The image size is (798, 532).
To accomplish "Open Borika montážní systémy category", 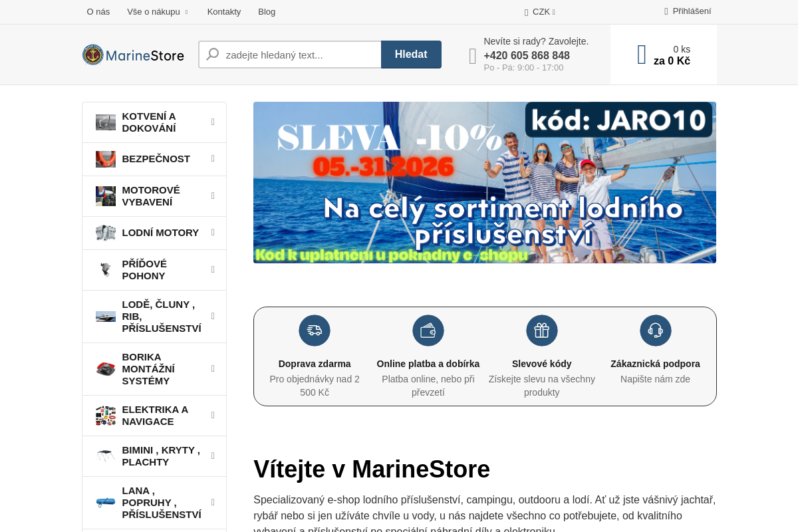I will point(154,369).
